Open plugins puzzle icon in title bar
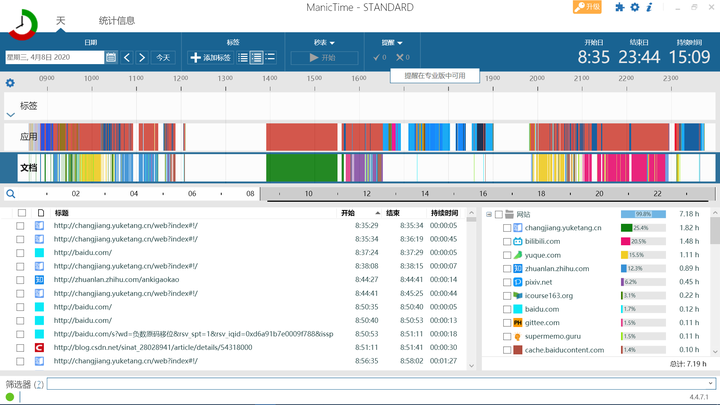The image size is (720, 405). click(x=620, y=7)
